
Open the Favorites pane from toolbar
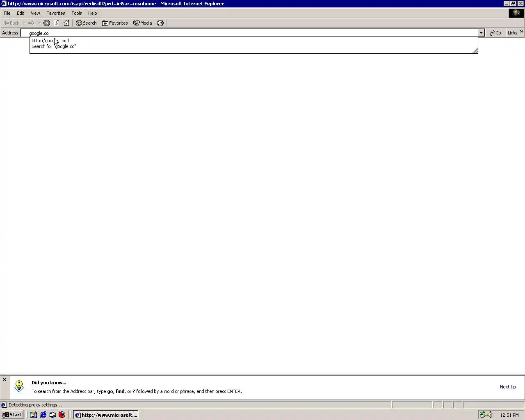[x=115, y=23]
